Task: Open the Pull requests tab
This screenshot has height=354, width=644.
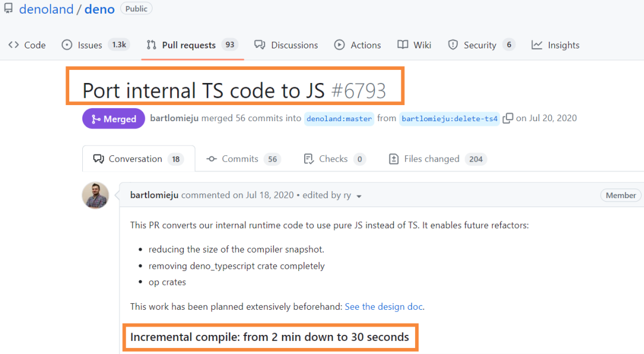Action: 188,45
